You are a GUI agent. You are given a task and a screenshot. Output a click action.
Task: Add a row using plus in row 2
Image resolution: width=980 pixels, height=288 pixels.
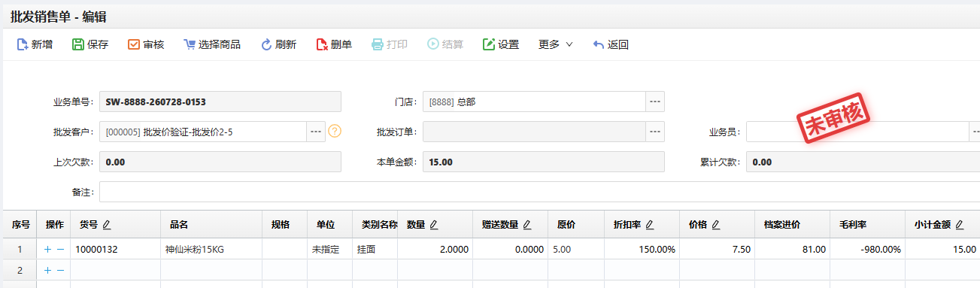click(48, 270)
